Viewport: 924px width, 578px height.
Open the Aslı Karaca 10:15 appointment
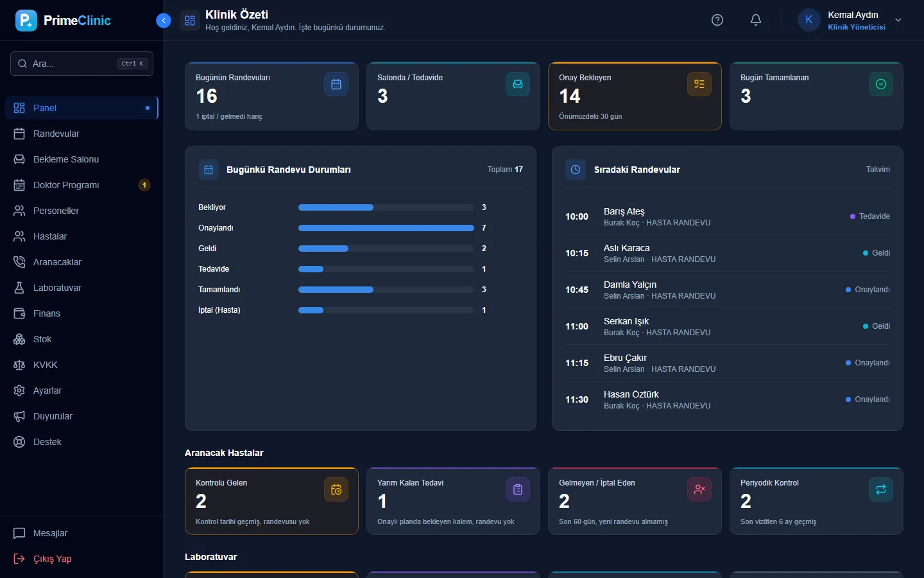[x=728, y=253]
